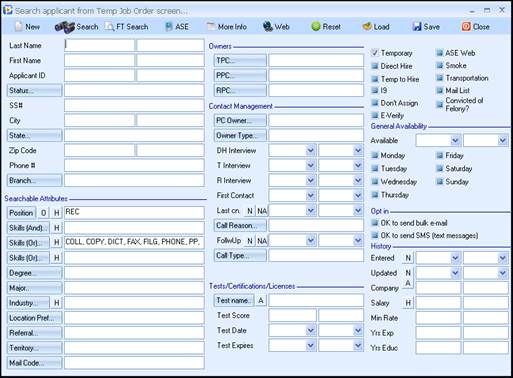
Task: Run Search with the binoculars icon
Action: coord(64,27)
